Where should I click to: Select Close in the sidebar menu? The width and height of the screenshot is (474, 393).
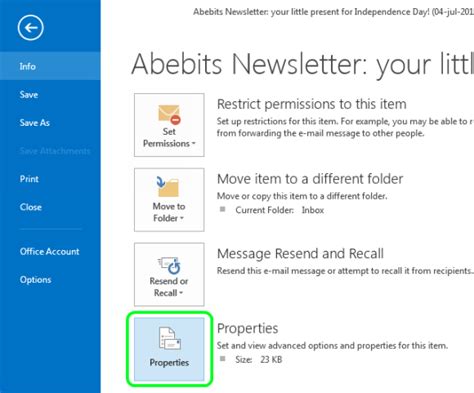tap(31, 207)
